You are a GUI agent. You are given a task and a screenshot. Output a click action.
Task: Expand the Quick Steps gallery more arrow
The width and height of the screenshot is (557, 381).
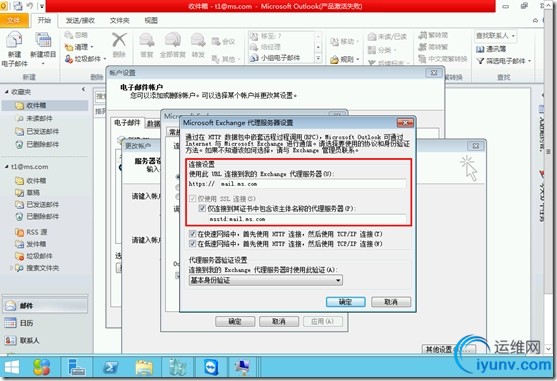pyautogui.click(x=318, y=58)
